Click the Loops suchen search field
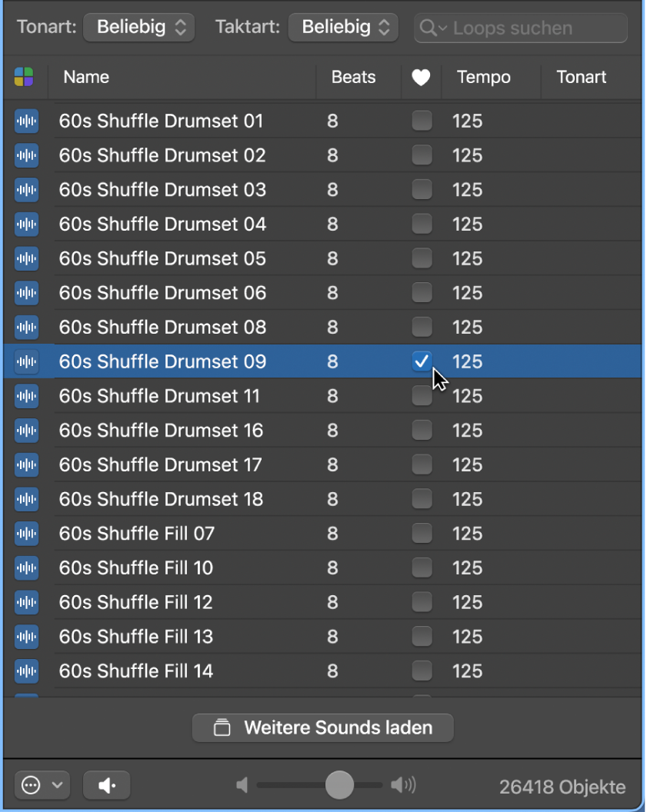This screenshot has height=812, width=647. pyautogui.click(x=531, y=28)
